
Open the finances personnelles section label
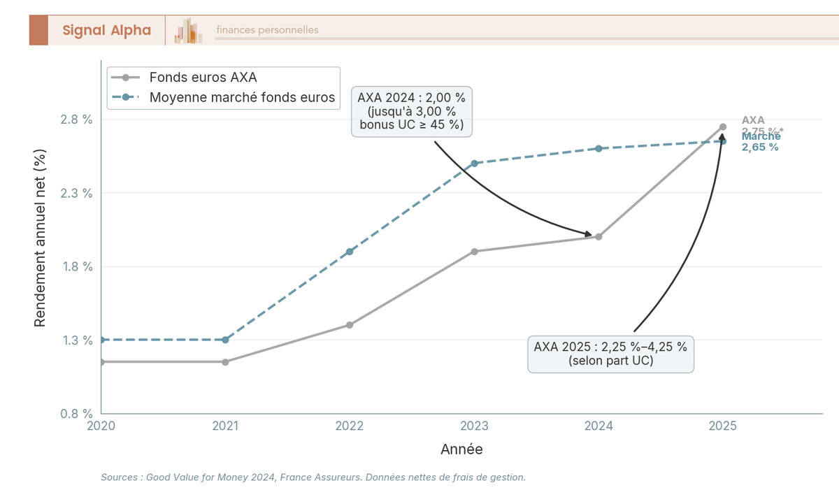(x=267, y=30)
